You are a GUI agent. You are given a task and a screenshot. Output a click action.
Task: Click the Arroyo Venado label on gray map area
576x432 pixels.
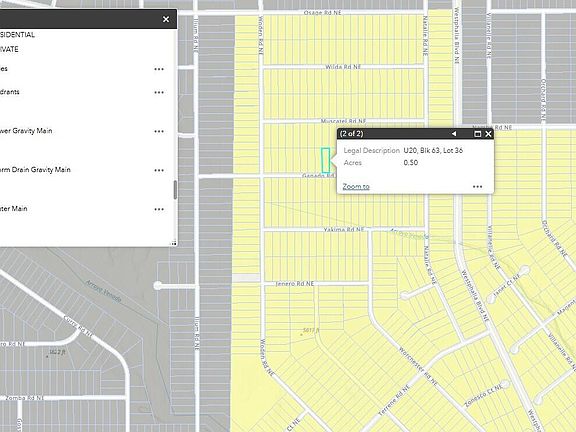pyautogui.click(x=103, y=291)
